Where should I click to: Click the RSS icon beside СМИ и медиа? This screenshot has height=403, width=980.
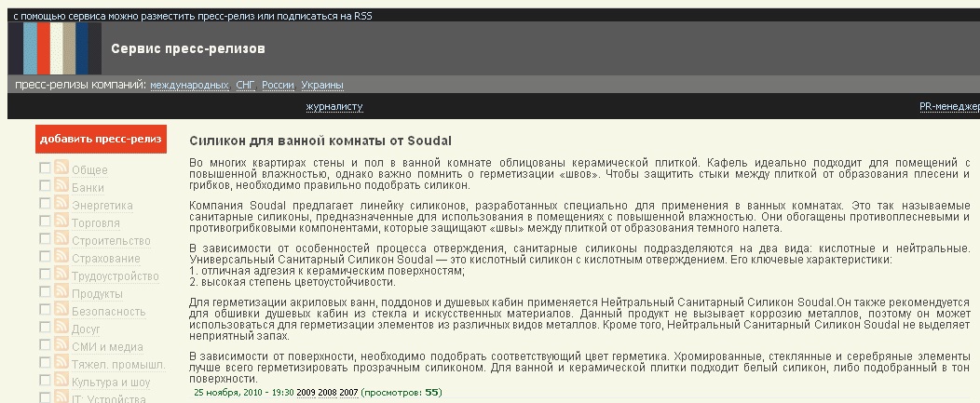(x=61, y=343)
